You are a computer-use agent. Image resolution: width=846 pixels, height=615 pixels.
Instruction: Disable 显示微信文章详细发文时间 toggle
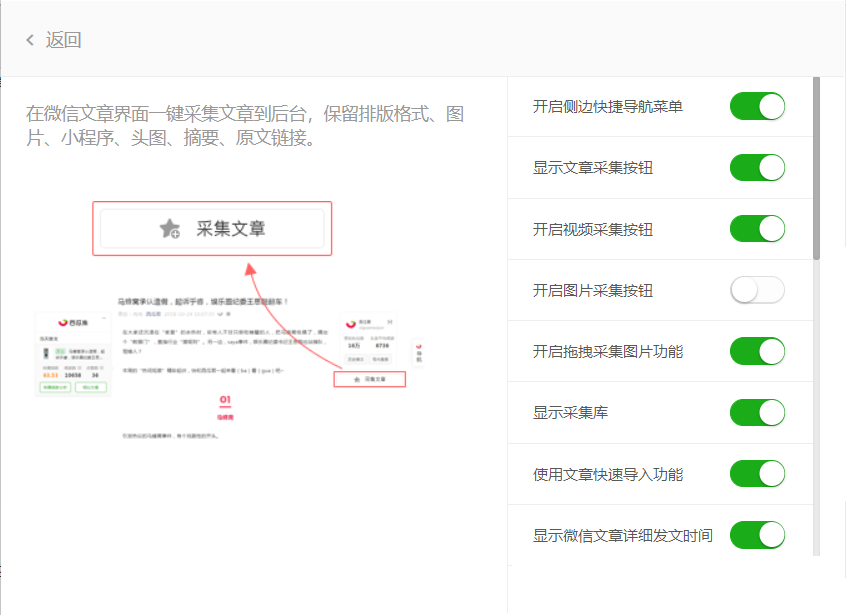pyautogui.click(x=757, y=535)
